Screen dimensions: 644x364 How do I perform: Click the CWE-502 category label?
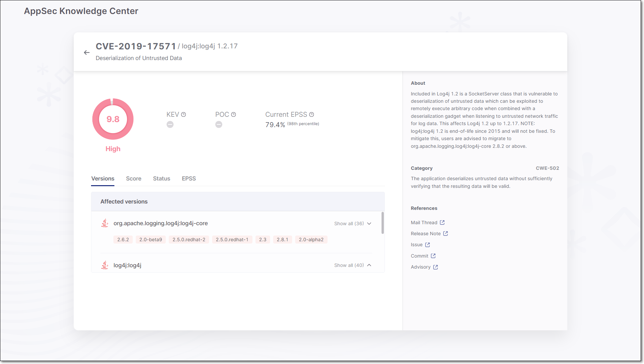(x=547, y=168)
